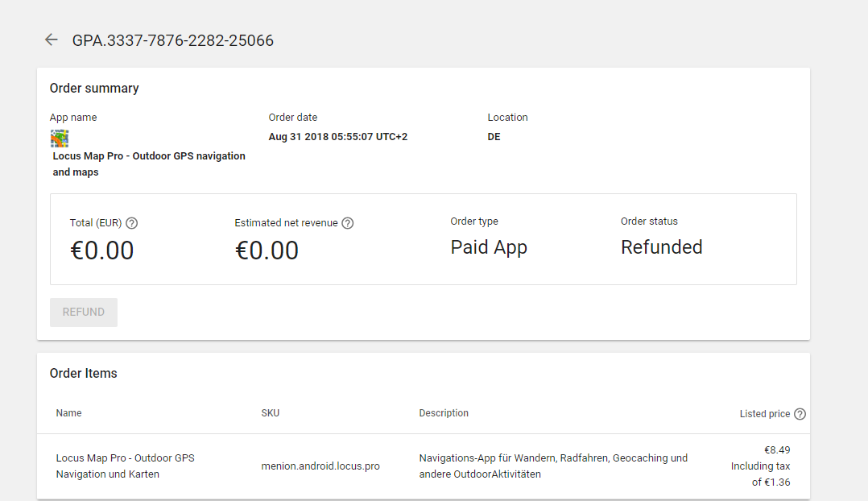
Task: Click the DE location value
Action: point(494,137)
